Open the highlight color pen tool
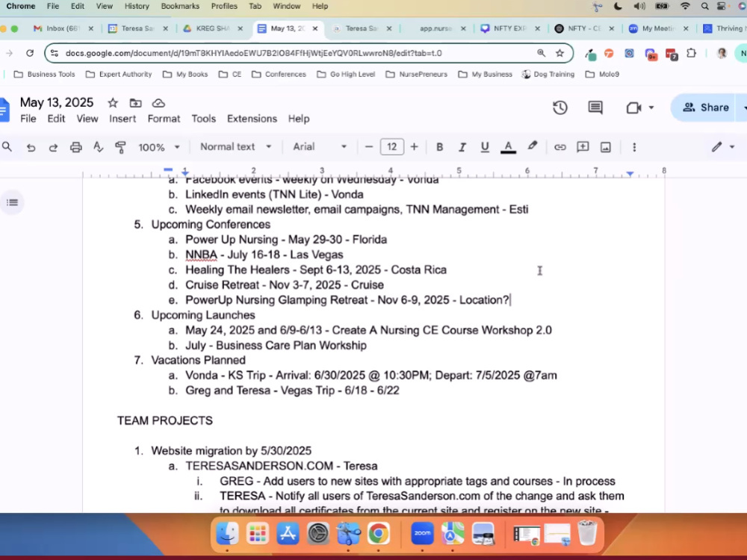This screenshot has height=560, width=747. pos(532,146)
